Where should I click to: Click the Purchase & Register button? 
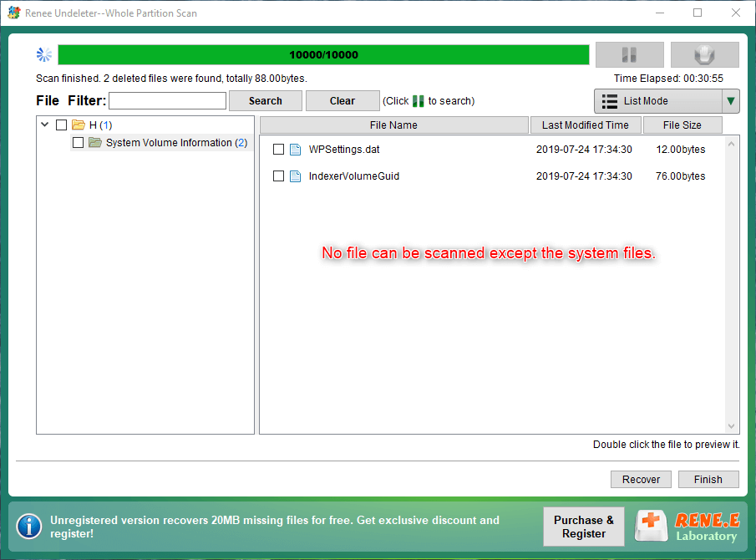[583, 527]
